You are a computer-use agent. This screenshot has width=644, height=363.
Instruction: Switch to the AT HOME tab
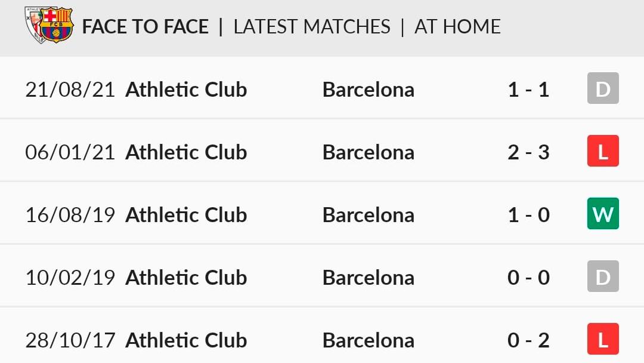point(457,27)
